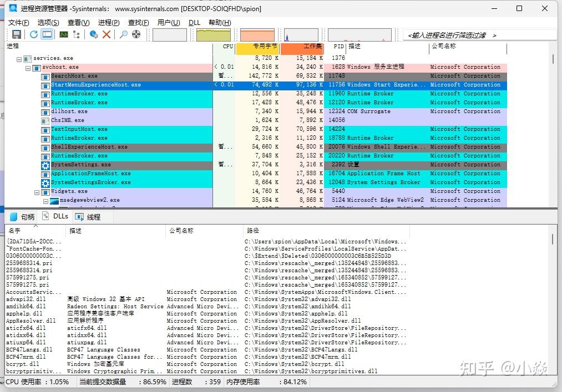Screen dimensions: 562x392
Task: Collapse the Widgets.exe tree branch
Action: (36, 191)
